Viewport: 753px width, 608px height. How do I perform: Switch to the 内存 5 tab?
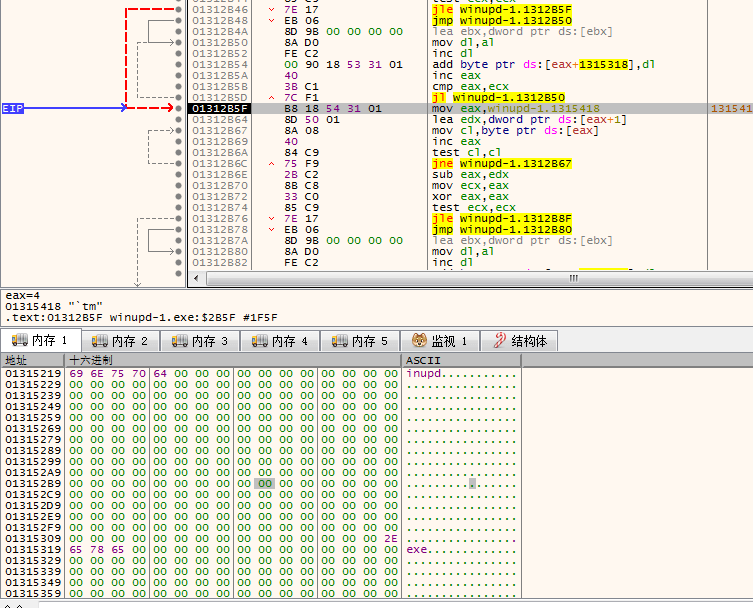[x=360, y=341]
